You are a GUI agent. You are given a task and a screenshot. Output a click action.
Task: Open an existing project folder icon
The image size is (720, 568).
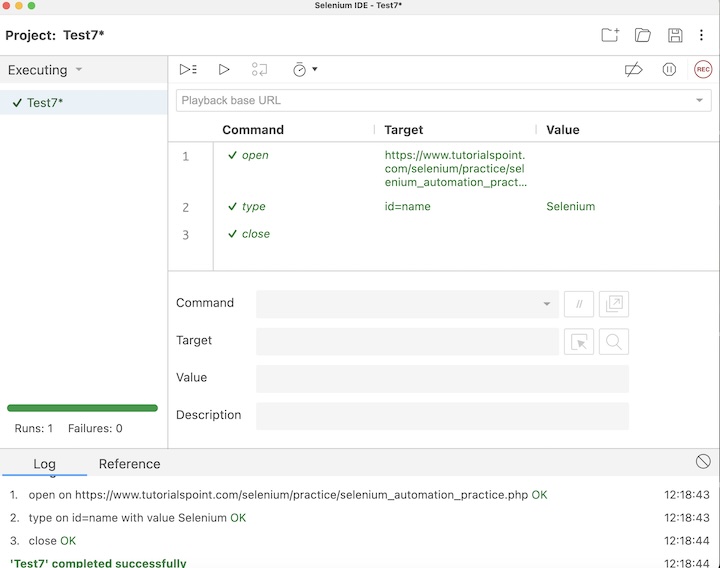coord(643,36)
